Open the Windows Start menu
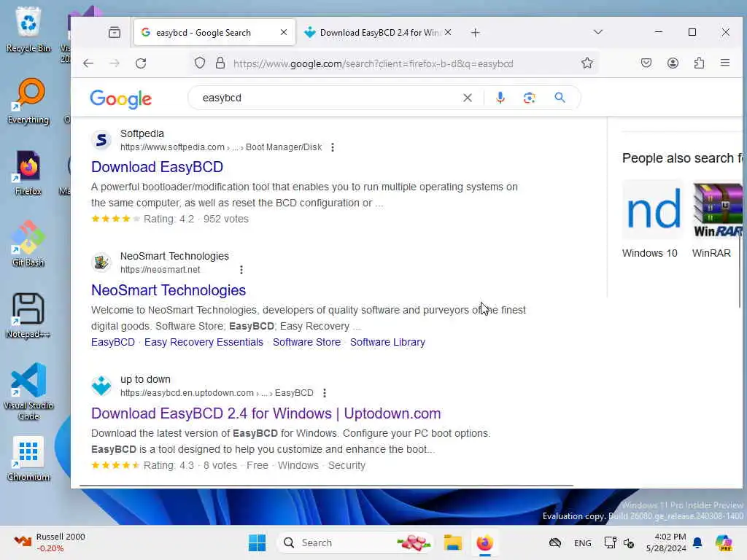 click(258, 542)
